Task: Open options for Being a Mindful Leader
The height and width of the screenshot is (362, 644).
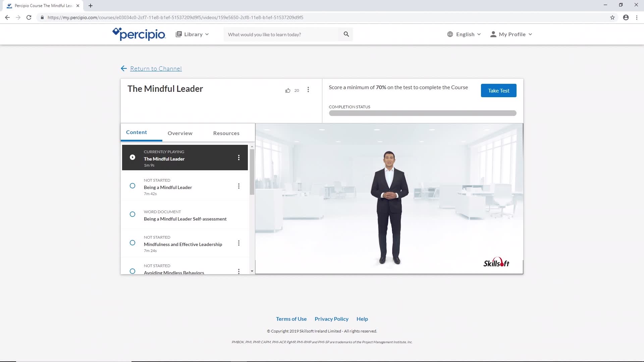Action: pyautogui.click(x=239, y=186)
